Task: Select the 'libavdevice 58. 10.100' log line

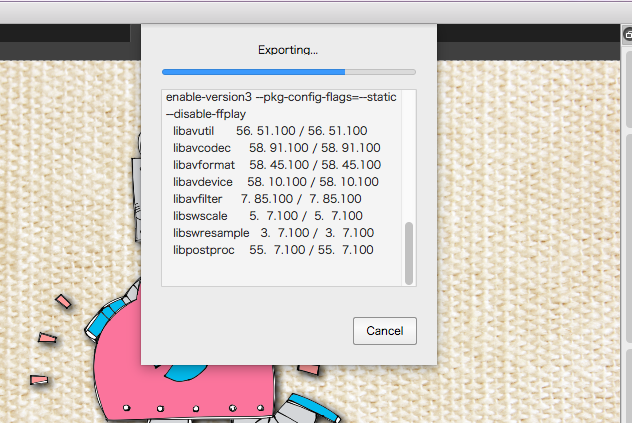Action: (x=276, y=181)
